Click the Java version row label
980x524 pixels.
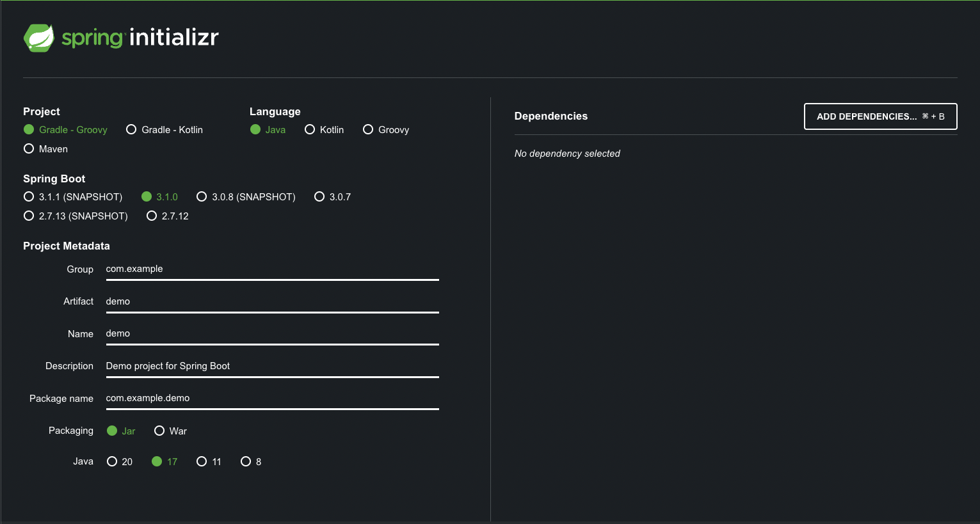point(83,461)
